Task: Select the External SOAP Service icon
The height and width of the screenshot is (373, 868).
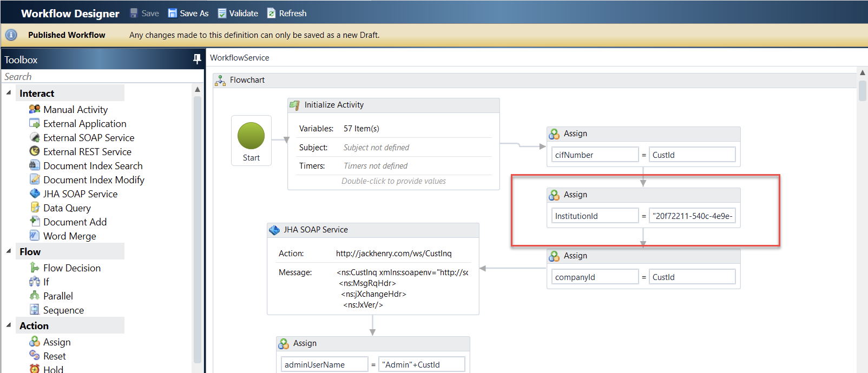Action: click(x=35, y=137)
